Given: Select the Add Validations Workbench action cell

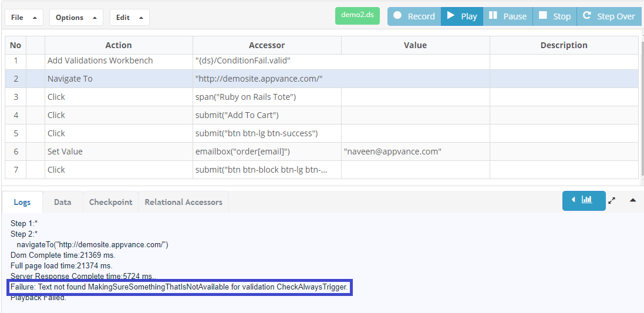Looking at the screenshot, I should [119, 61].
